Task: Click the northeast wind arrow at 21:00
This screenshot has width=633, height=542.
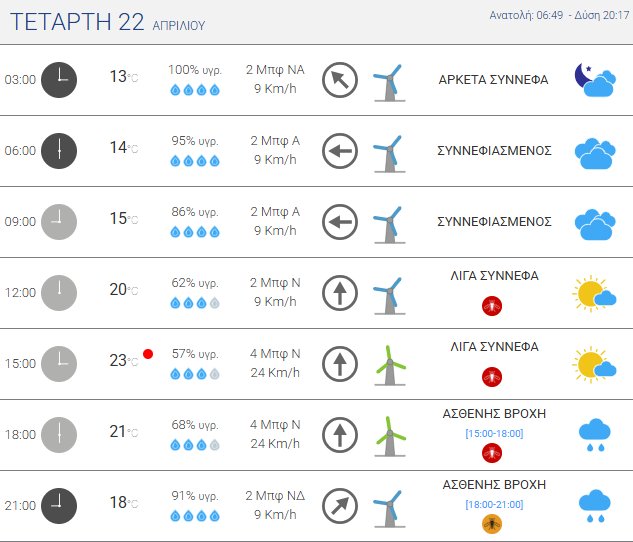Action: pyautogui.click(x=340, y=506)
